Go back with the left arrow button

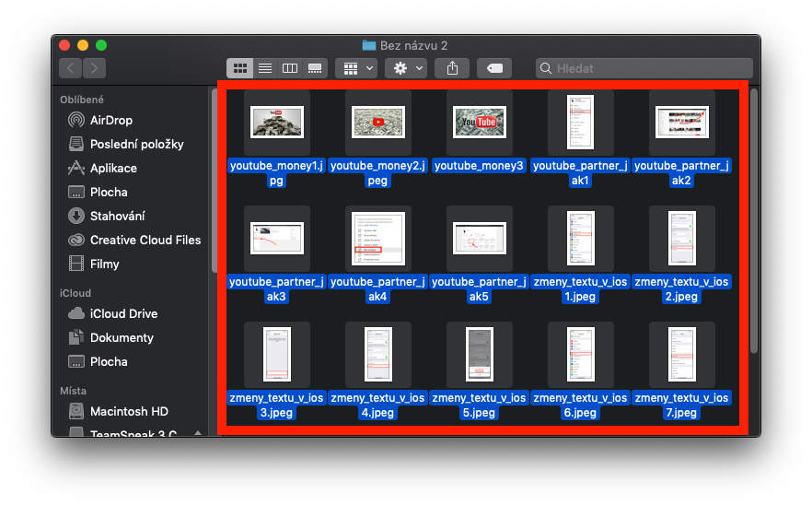[70, 68]
